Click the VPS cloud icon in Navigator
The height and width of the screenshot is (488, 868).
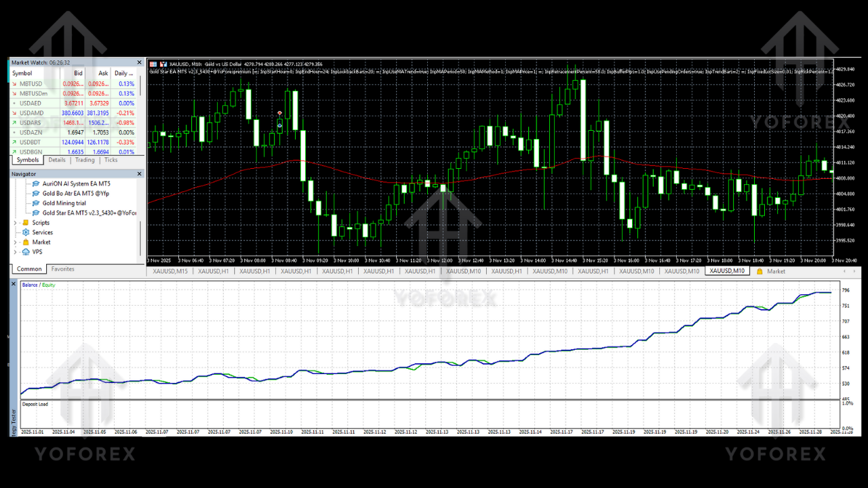point(26,251)
